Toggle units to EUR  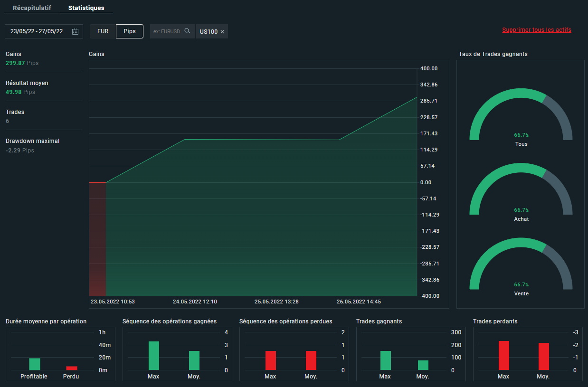[103, 31]
